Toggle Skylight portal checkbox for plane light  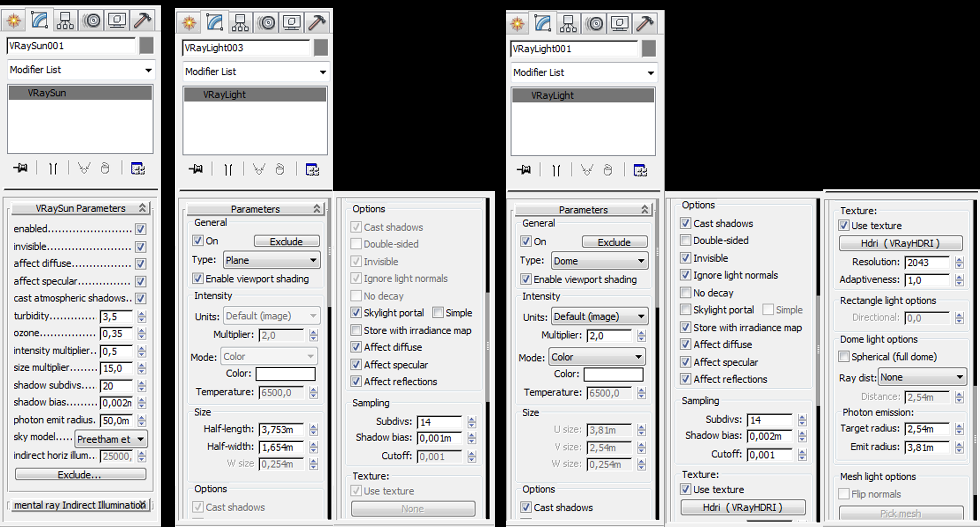click(x=356, y=313)
